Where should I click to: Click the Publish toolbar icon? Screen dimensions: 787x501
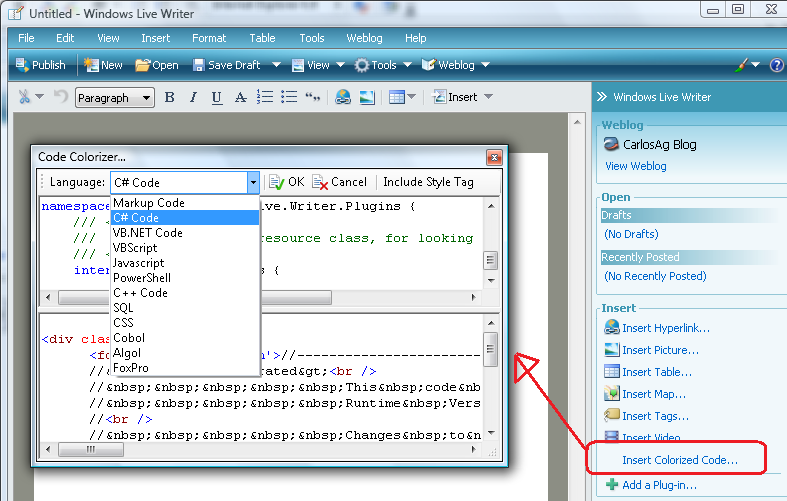(x=40, y=65)
